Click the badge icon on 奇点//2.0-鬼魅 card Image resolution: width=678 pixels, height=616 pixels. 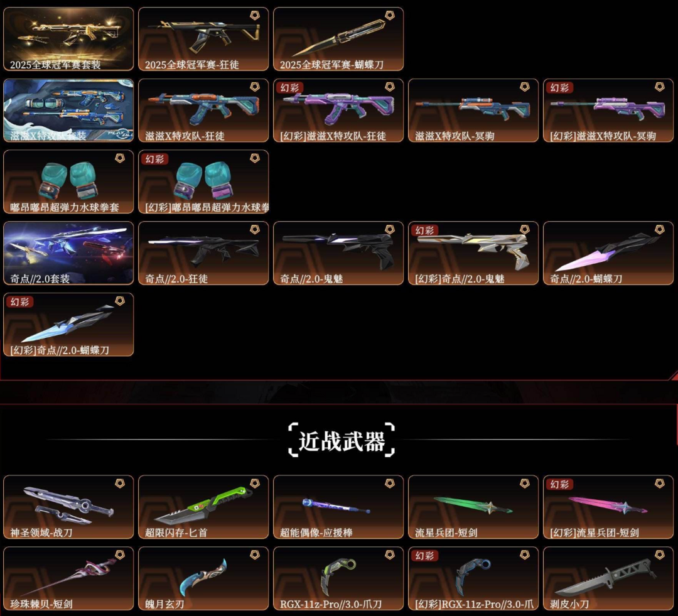390,230
